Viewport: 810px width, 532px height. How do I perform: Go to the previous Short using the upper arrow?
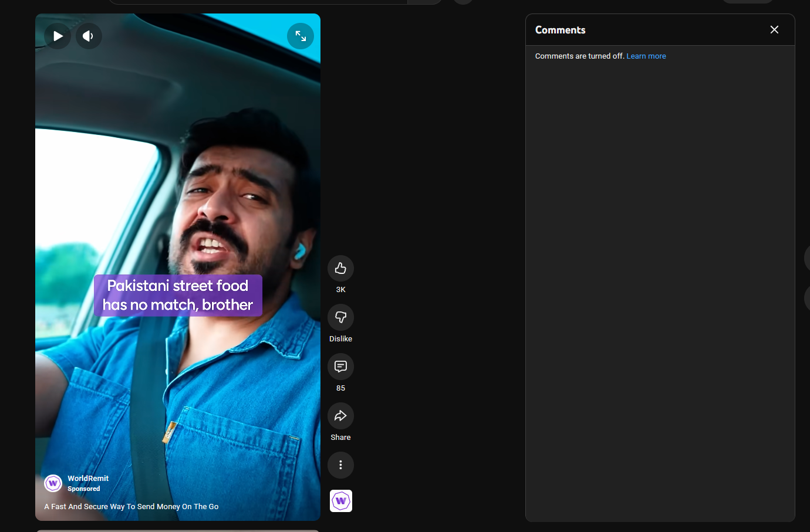click(808, 258)
